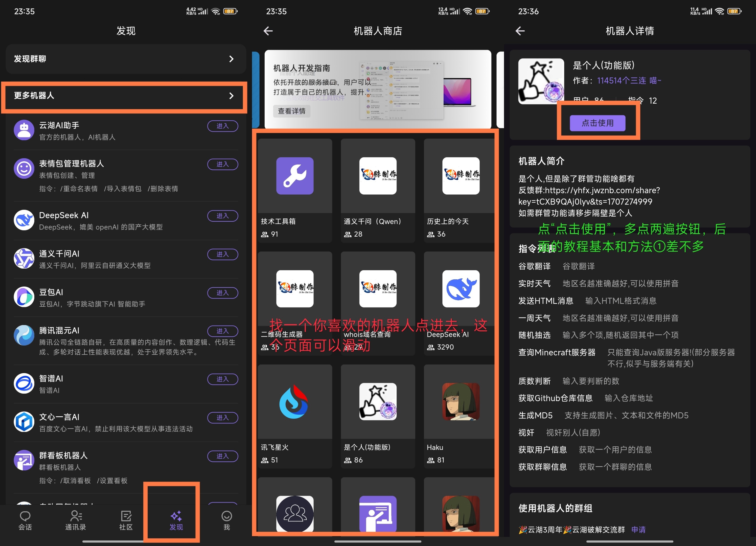The height and width of the screenshot is (546, 756).
Task: Open the 讯飞星火 robot card
Action: (x=295, y=416)
